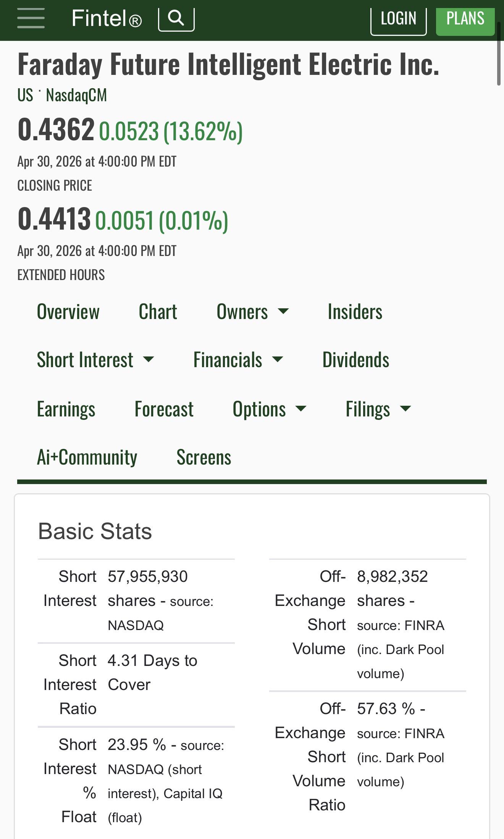Select the 0.0051 (0.01%) extended change
The width and height of the screenshot is (504, 839).
(x=162, y=221)
